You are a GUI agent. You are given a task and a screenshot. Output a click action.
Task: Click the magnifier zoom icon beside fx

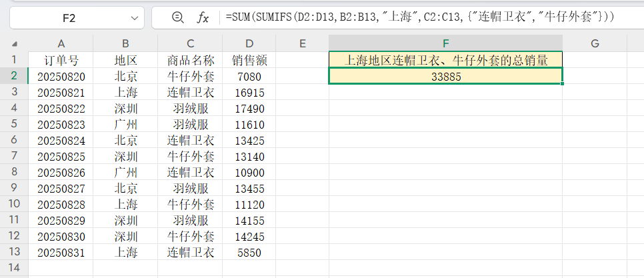(177, 17)
